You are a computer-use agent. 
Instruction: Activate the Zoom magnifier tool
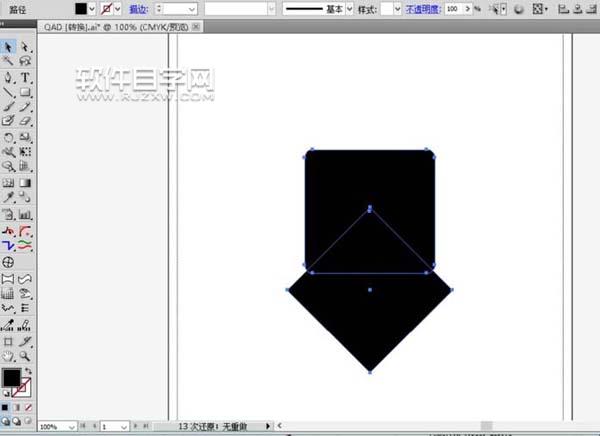(x=25, y=355)
